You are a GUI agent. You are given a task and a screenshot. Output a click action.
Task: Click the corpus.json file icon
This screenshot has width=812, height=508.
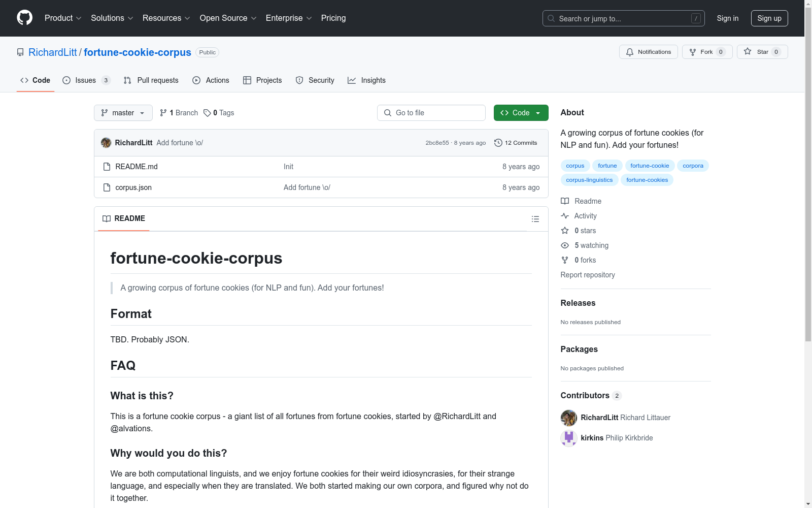pos(107,187)
